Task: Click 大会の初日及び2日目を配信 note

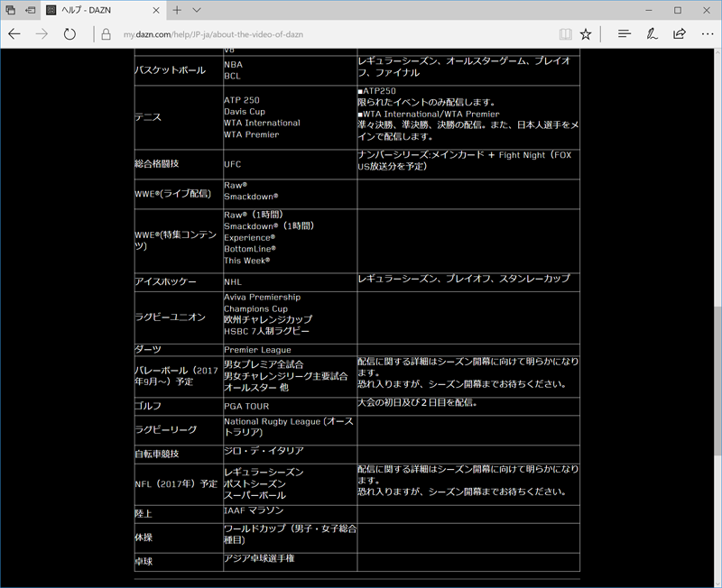Action: pos(417,403)
